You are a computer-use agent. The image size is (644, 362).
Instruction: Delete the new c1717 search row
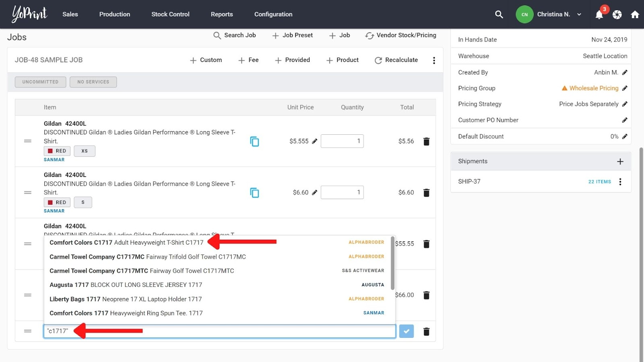427,331
